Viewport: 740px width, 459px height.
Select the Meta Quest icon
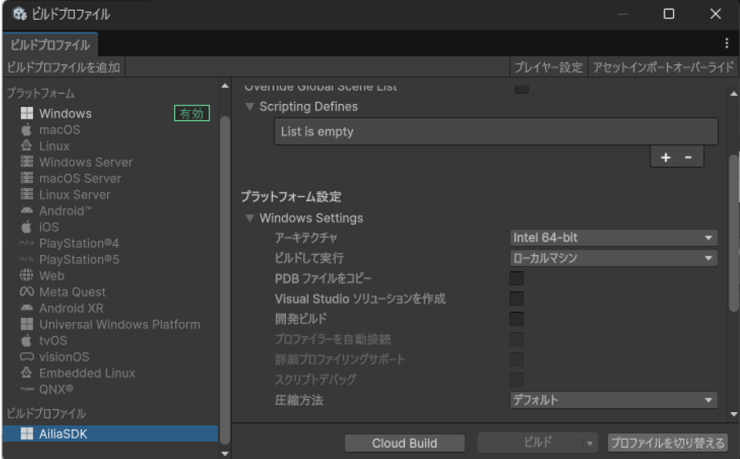27,292
